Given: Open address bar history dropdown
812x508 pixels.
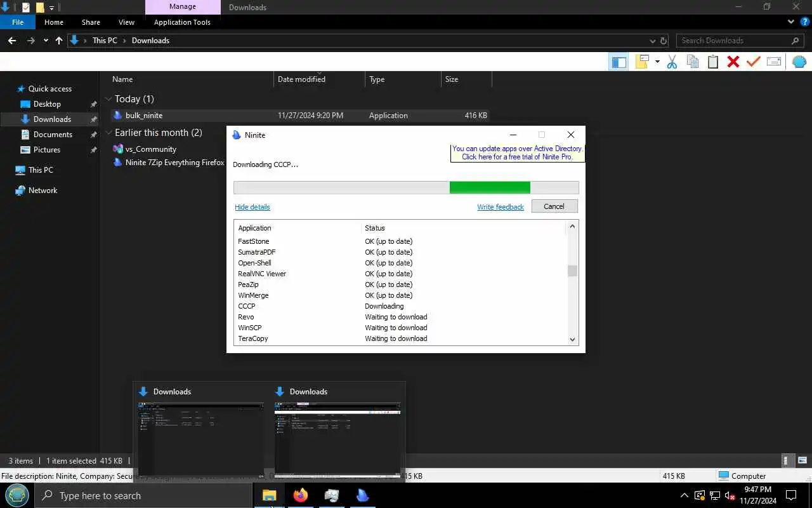Looking at the screenshot, I should tap(653, 41).
